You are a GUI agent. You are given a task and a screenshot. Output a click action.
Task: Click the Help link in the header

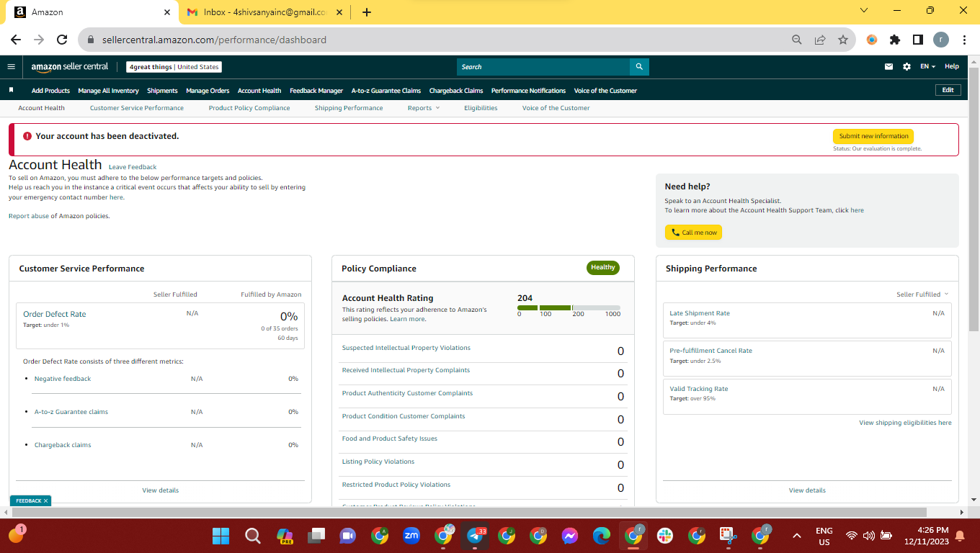[x=952, y=67]
